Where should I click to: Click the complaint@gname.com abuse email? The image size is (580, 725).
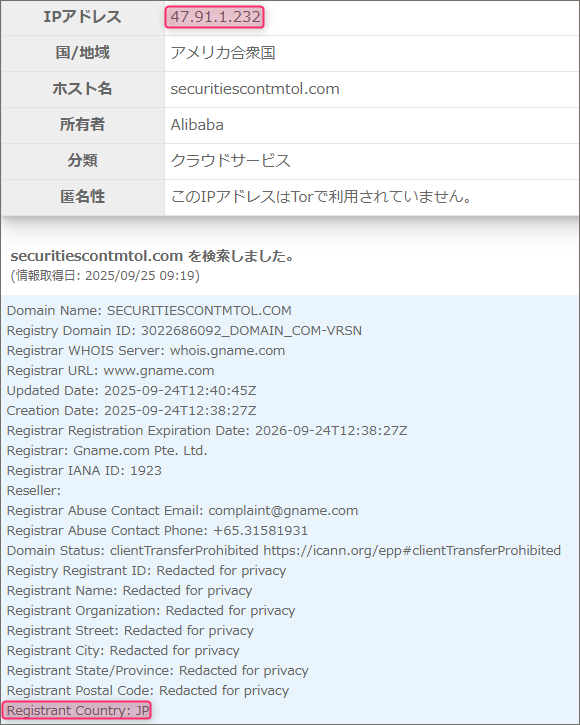point(283,510)
